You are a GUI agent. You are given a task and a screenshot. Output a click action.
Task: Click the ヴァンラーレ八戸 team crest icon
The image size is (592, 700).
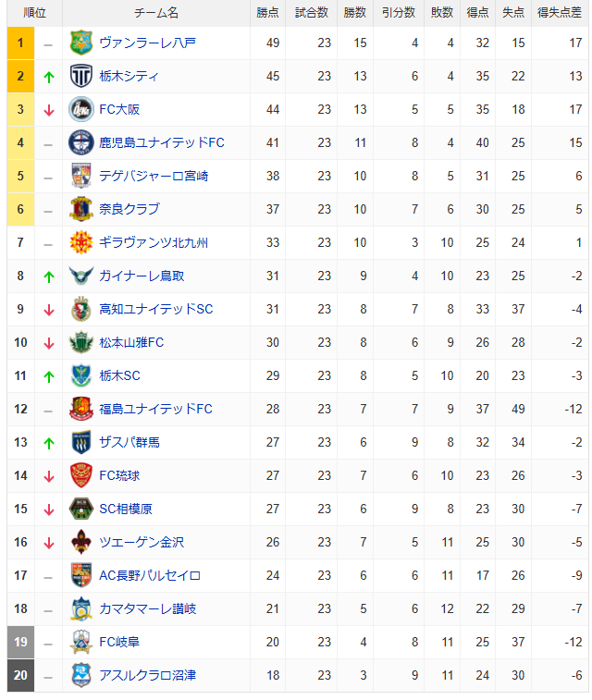coord(81,43)
